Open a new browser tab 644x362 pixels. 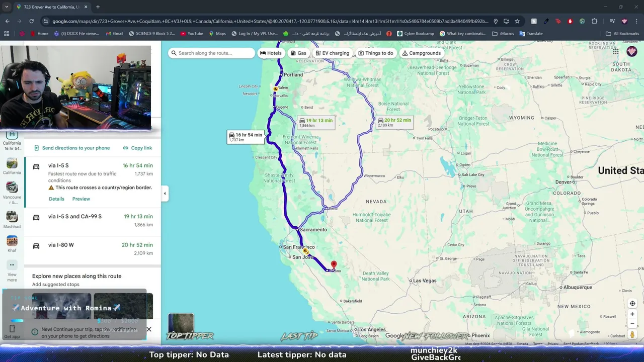coord(98,7)
